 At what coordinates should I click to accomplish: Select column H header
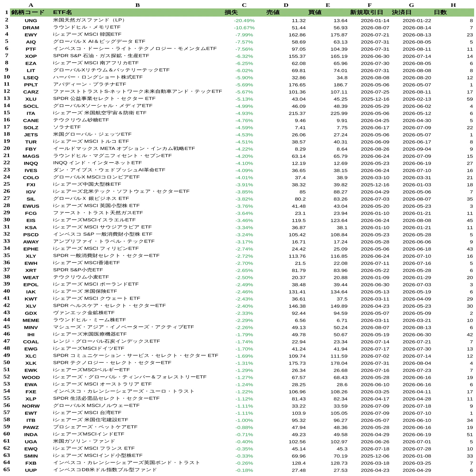(453, 5)
